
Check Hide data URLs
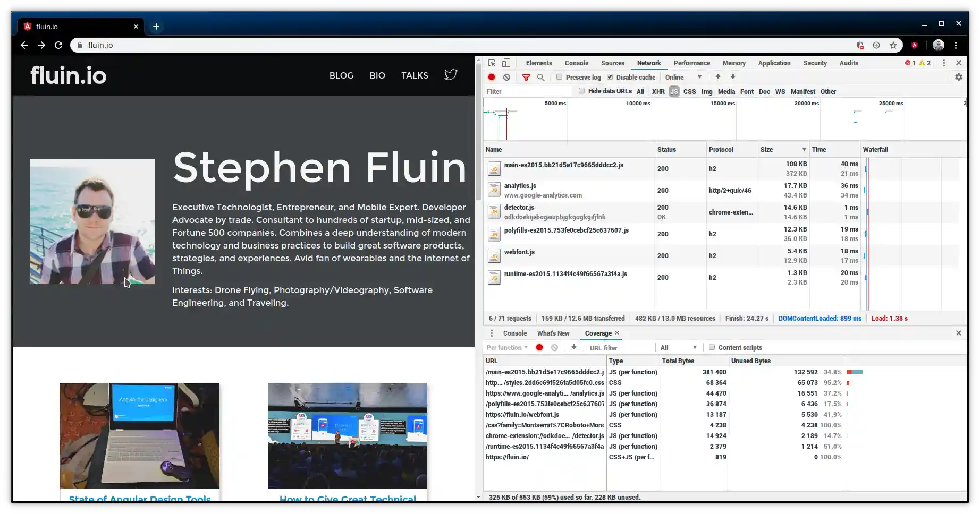coord(582,91)
